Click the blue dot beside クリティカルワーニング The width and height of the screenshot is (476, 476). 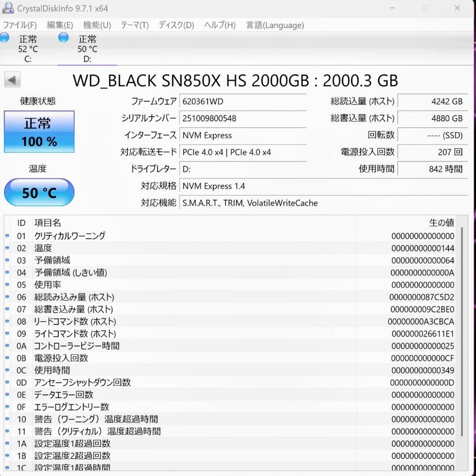[x=7, y=236]
